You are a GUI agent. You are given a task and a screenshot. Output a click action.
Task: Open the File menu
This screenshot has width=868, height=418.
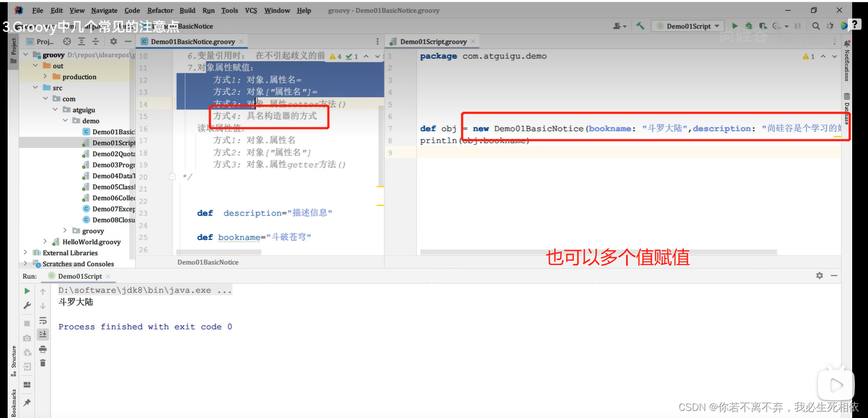pyautogui.click(x=38, y=10)
